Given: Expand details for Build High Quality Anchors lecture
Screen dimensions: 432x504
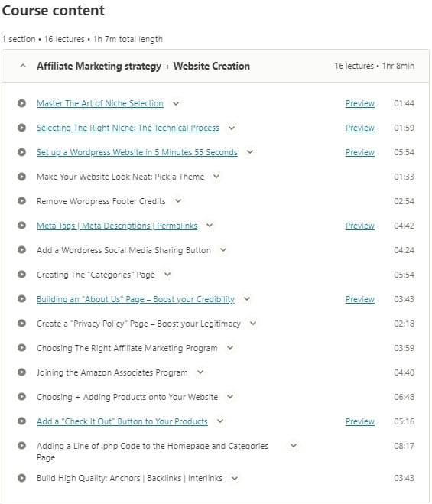Looking at the screenshot, I should coord(235,478).
